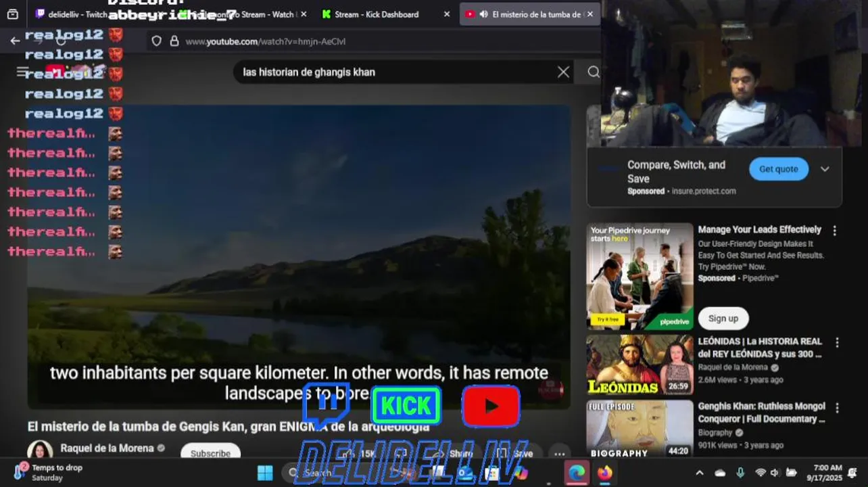Open the Biography channel link
The image size is (868, 487).
tap(715, 433)
